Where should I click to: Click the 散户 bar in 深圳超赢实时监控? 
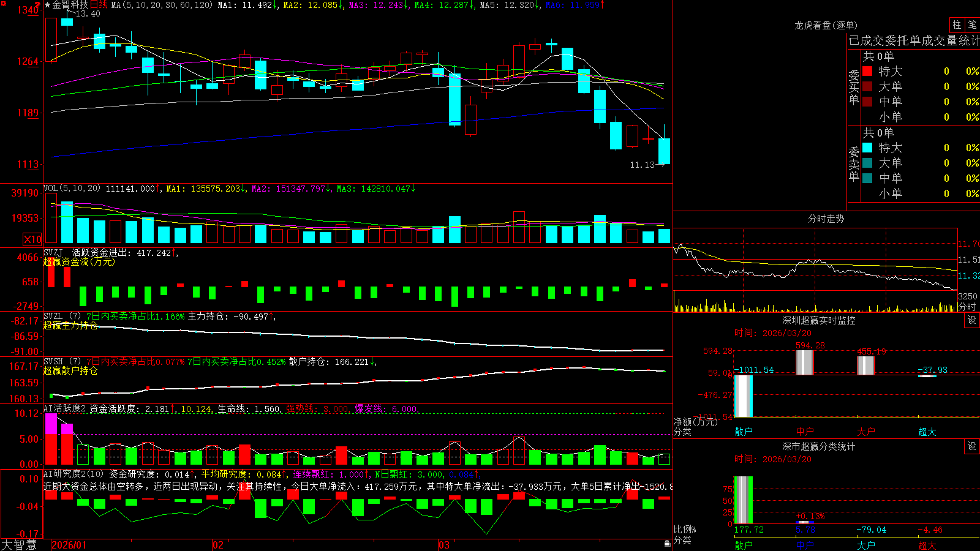743,396
